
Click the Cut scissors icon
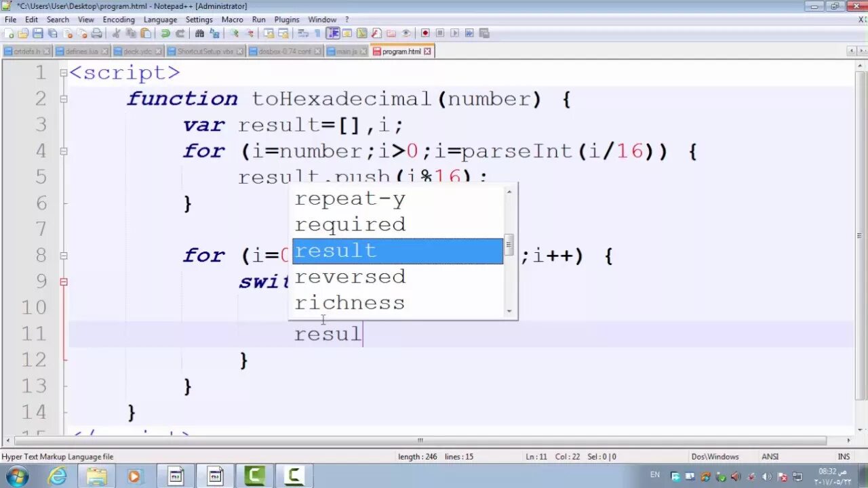117,33
